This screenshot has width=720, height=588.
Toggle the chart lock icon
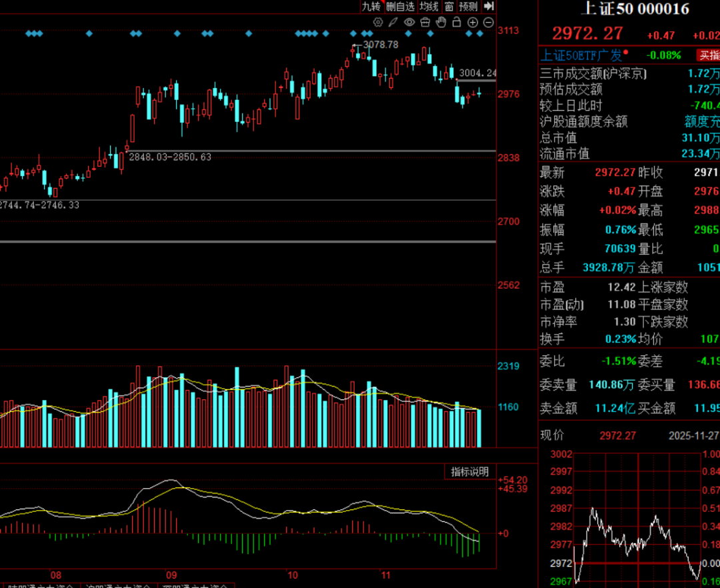pos(457,22)
